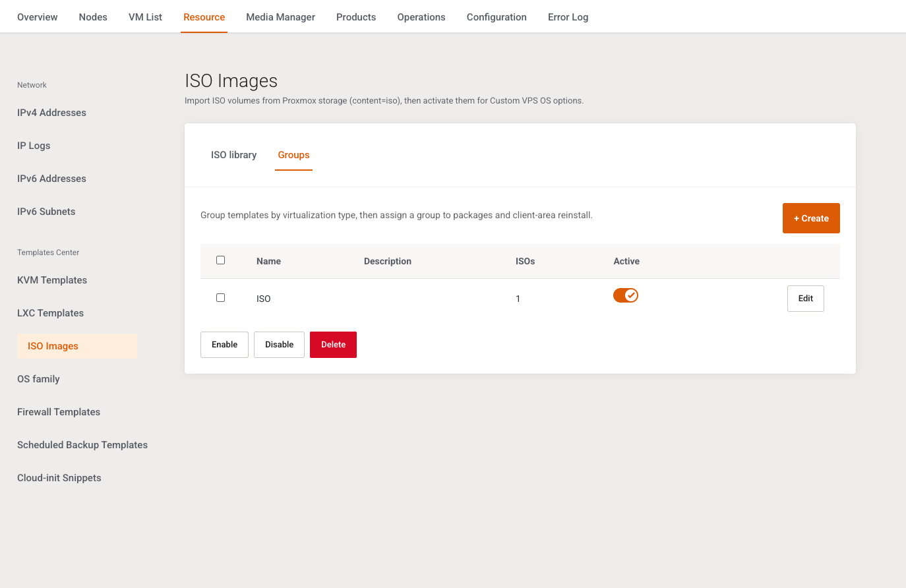Click the ISOs column header
The image size is (906, 588).
525,261
